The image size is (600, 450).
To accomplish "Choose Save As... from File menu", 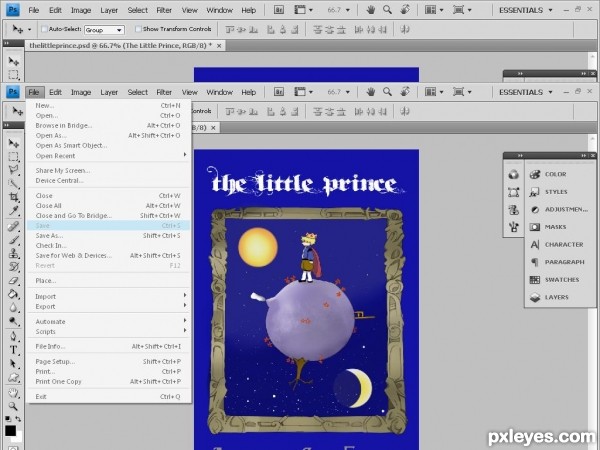I will tap(109, 236).
